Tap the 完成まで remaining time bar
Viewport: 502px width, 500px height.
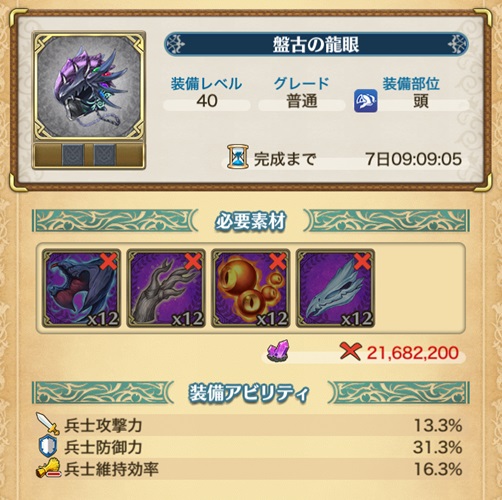pos(347,159)
